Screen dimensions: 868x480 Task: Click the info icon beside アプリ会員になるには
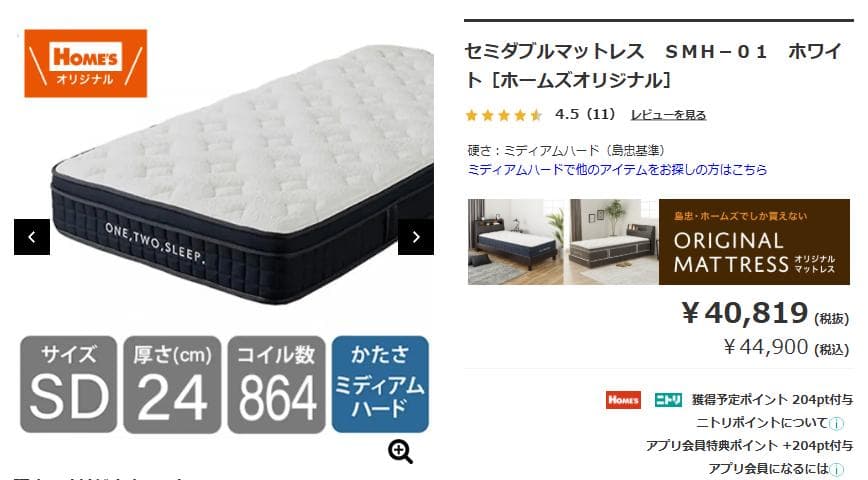point(837,469)
